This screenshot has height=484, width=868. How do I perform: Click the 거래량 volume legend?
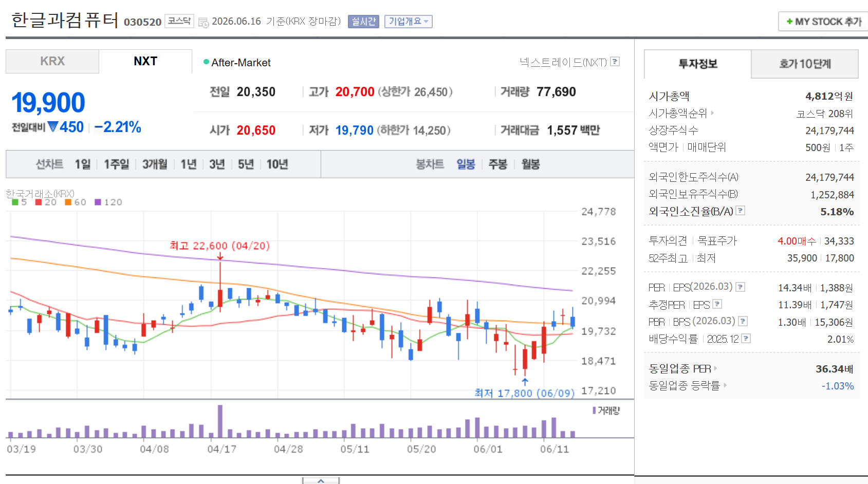[606, 411]
